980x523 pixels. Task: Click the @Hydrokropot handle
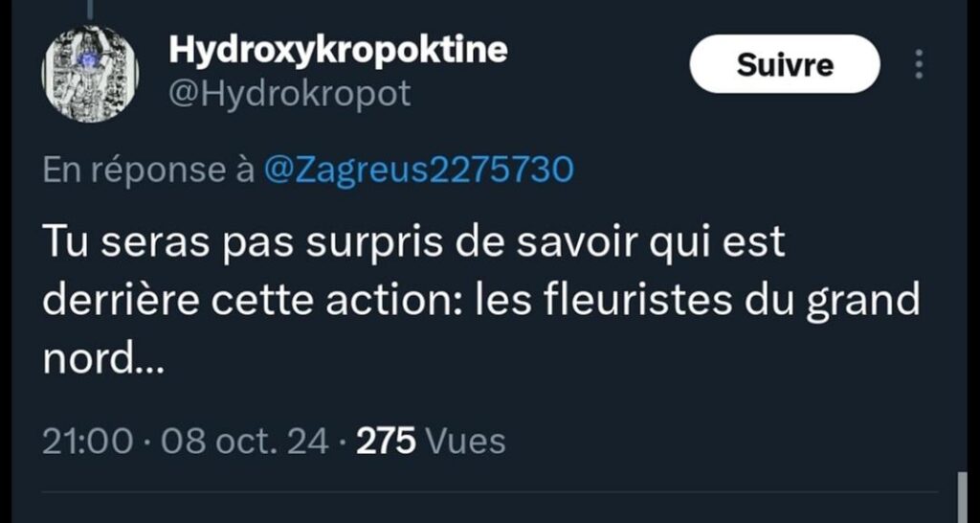point(290,94)
